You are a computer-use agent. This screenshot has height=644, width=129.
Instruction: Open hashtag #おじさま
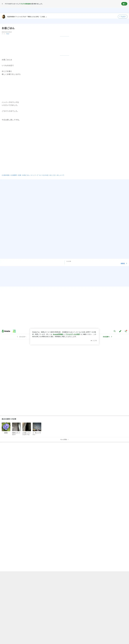tap(52, 175)
